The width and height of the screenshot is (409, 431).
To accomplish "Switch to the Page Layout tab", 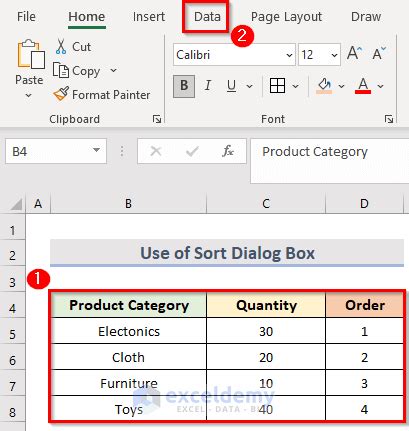I will pyautogui.click(x=286, y=16).
